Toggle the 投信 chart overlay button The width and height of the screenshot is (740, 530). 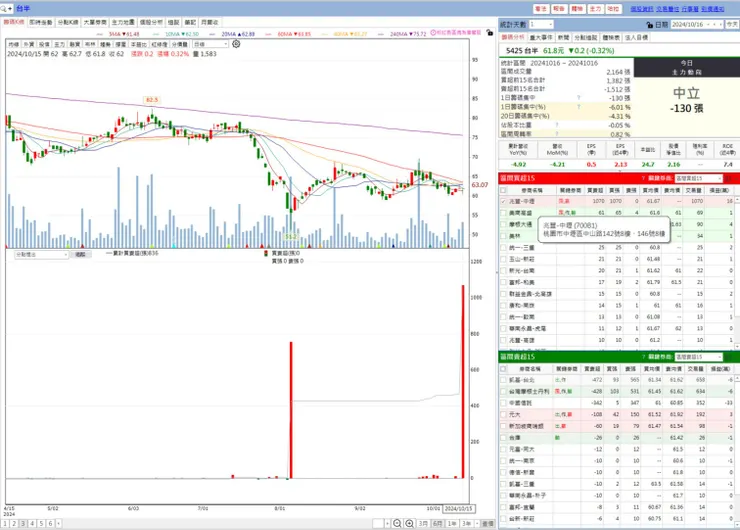(44, 44)
